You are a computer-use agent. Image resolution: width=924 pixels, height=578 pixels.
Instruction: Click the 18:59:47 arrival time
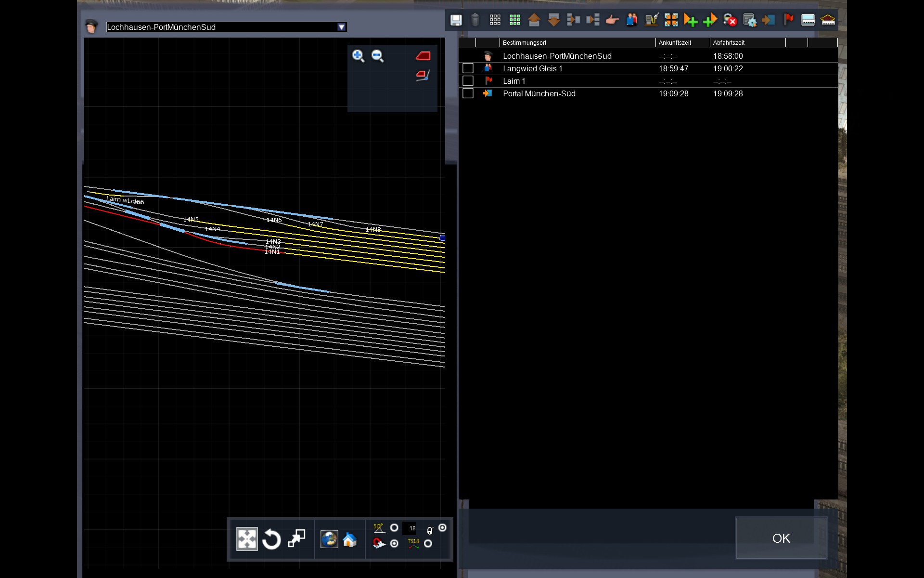click(x=673, y=68)
